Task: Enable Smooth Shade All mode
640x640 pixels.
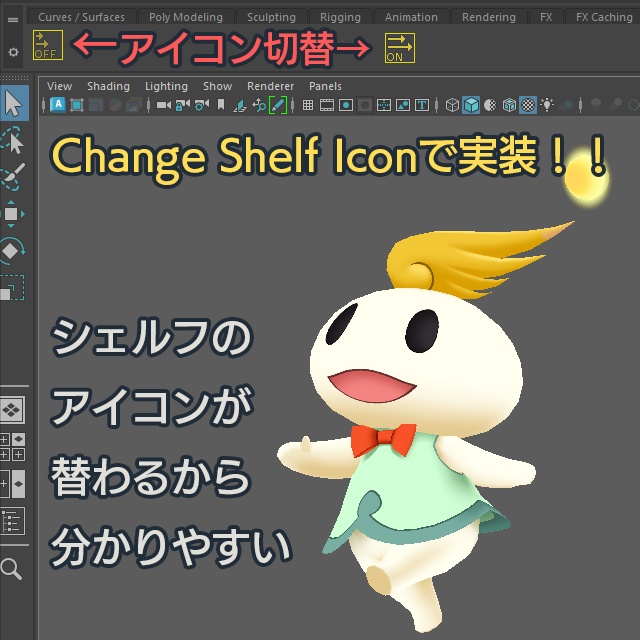Action: tap(471, 105)
